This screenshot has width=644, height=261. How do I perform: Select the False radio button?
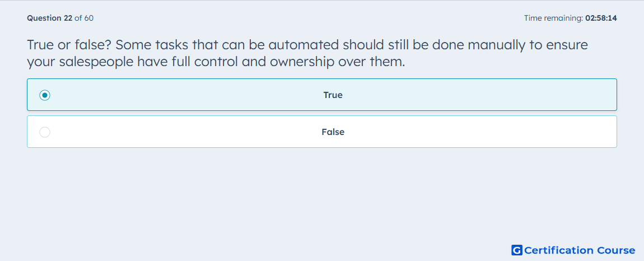coord(45,132)
